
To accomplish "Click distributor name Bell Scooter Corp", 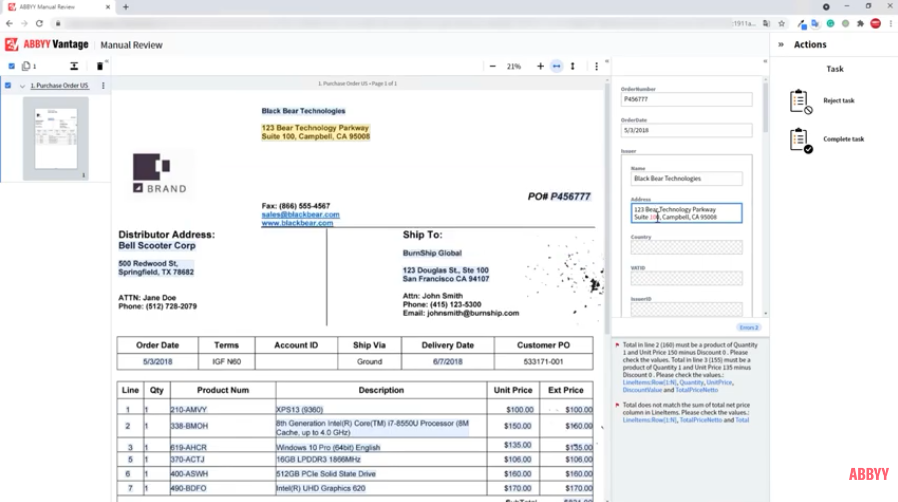I will click(x=157, y=246).
